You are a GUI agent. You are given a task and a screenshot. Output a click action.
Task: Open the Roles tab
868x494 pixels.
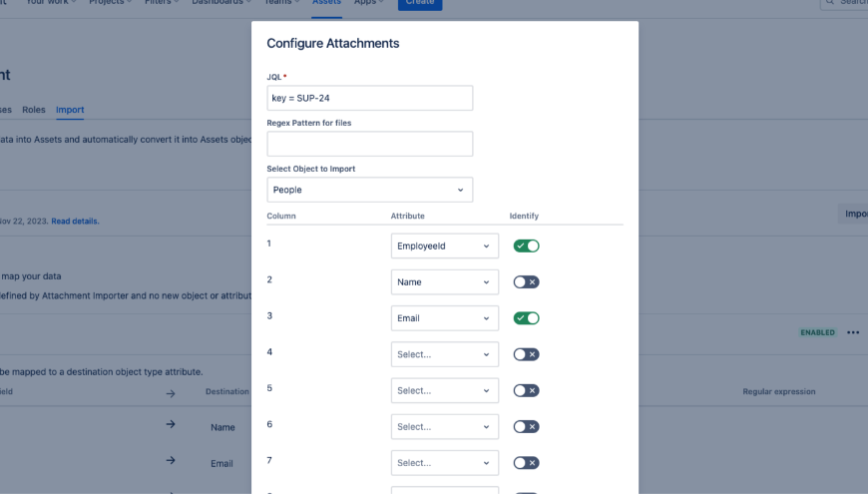[x=34, y=110]
